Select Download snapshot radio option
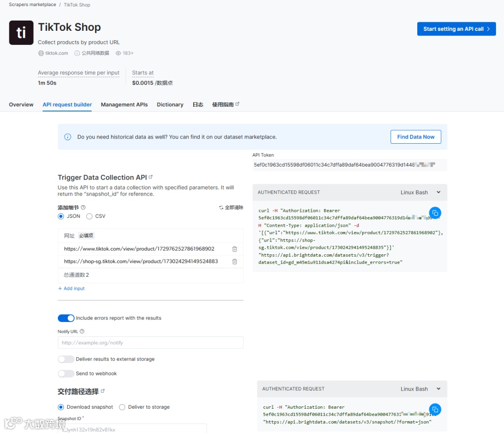Screen dimensions: 504x433 tap(61, 407)
